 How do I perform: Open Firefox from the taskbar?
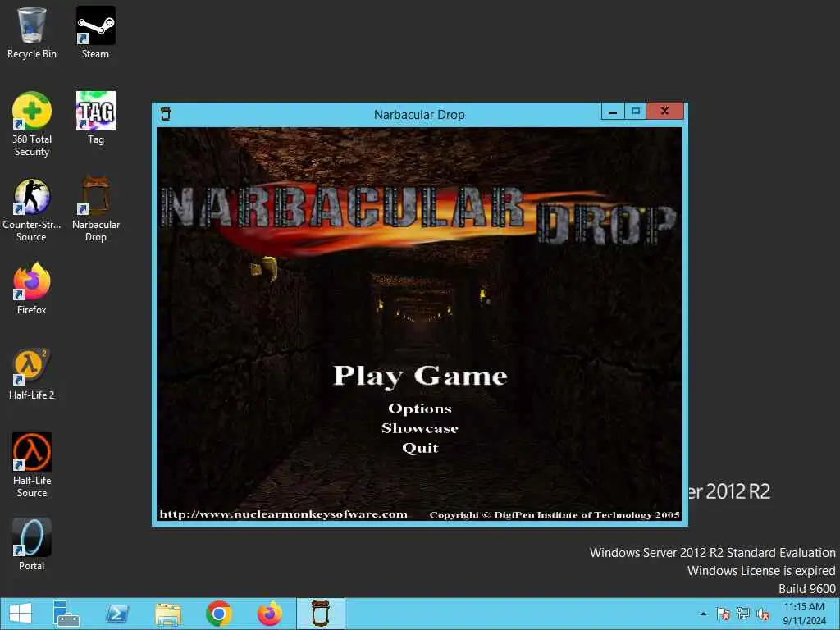[269, 614]
